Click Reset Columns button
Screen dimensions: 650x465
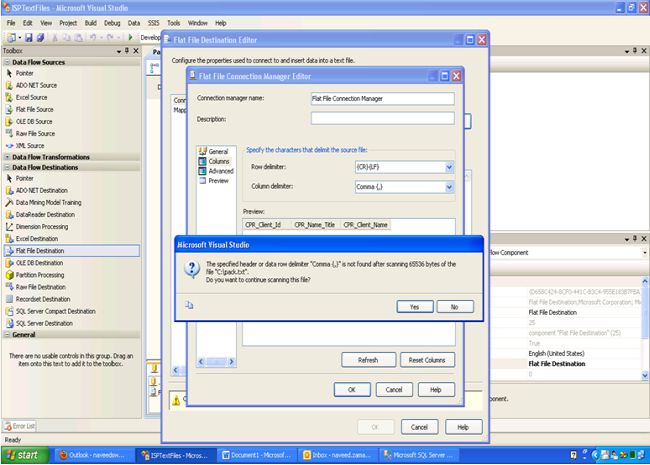pyautogui.click(x=427, y=360)
